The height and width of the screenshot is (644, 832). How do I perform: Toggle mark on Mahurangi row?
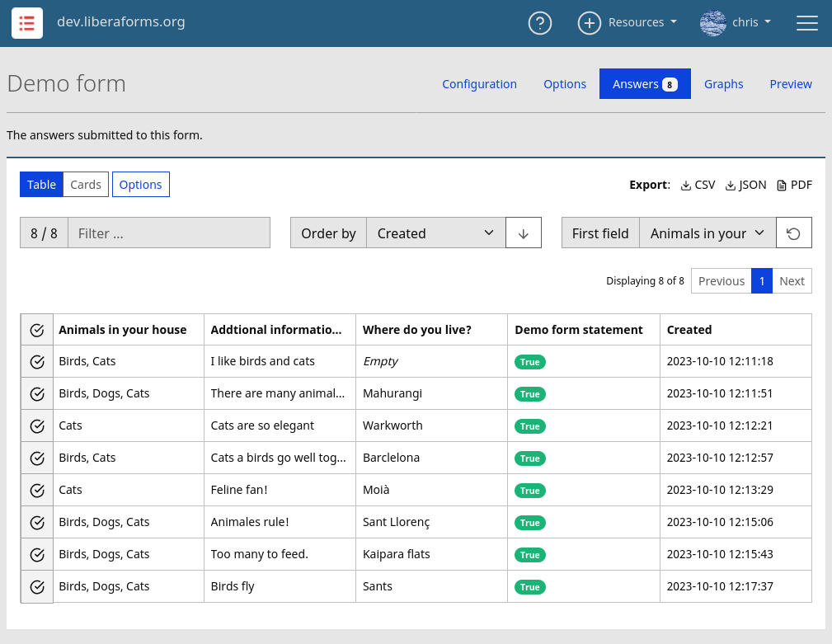point(37,394)
